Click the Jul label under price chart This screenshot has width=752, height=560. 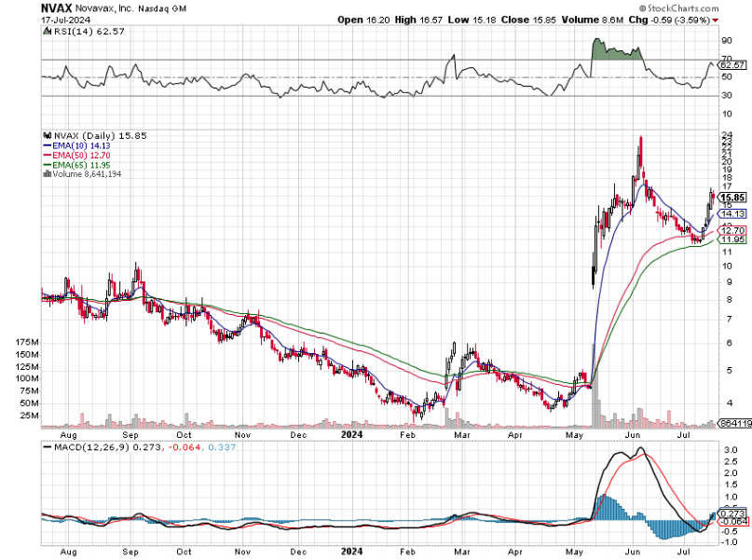[x=683, y=435]
